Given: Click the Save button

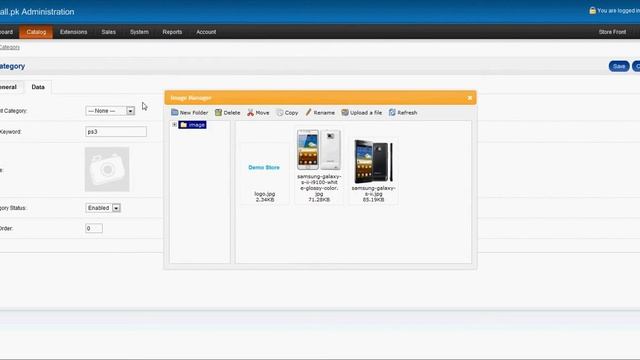Looking at the screenshot, I should pyautogui.click(x=619, y=66).
